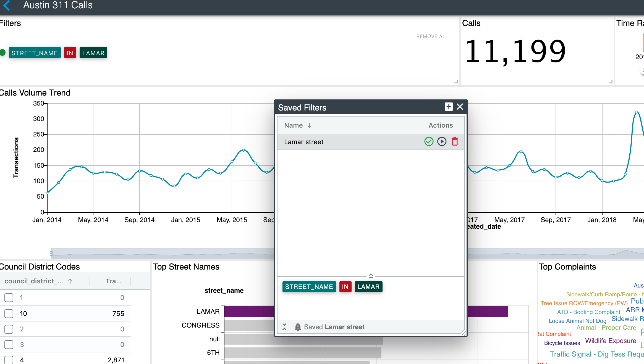Check council district 2 checkbox
Image resolution: width=644 pixels, height=364 pixels.
9,329
